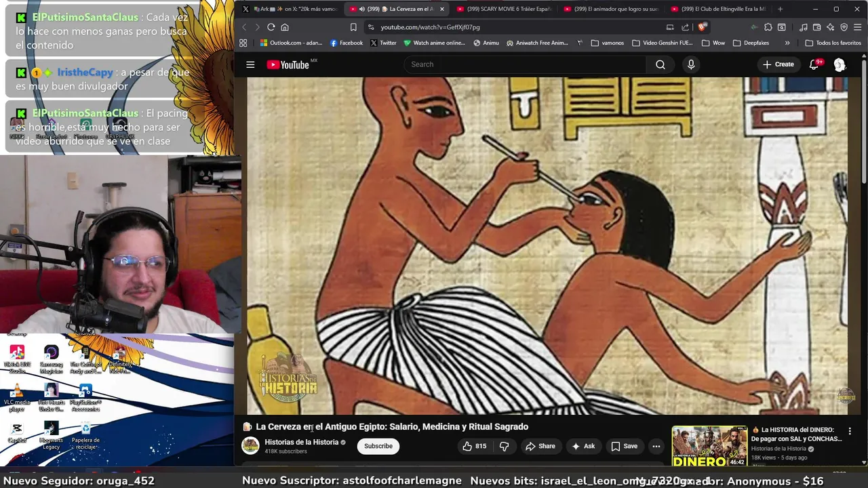The image size is (868, 488).
Task: Open VLC media player desktop shortcut
Action: 17,399
